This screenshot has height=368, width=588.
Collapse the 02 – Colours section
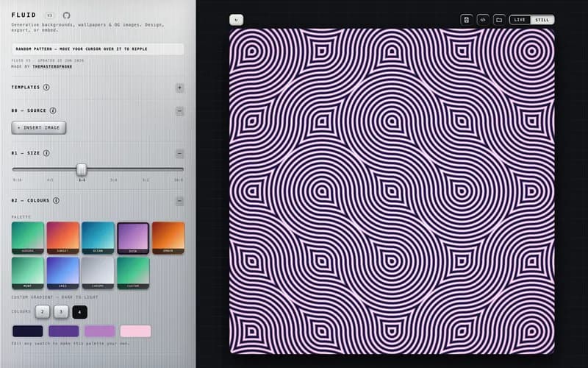click(x=179, y=201)
